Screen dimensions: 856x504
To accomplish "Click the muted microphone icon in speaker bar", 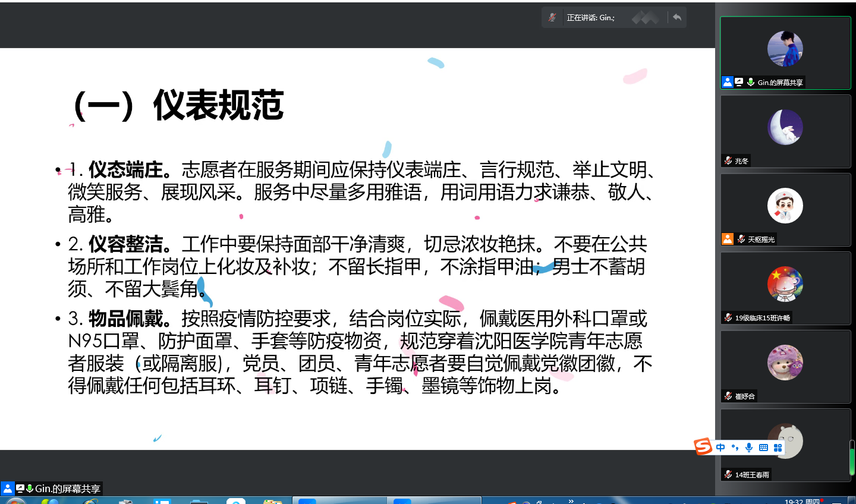I will [552, 18].
